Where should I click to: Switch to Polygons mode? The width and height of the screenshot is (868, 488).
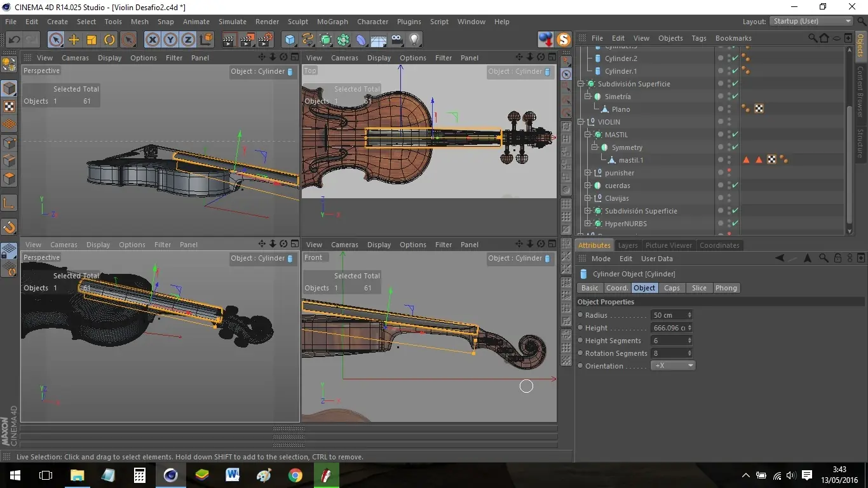coord(9,178)
